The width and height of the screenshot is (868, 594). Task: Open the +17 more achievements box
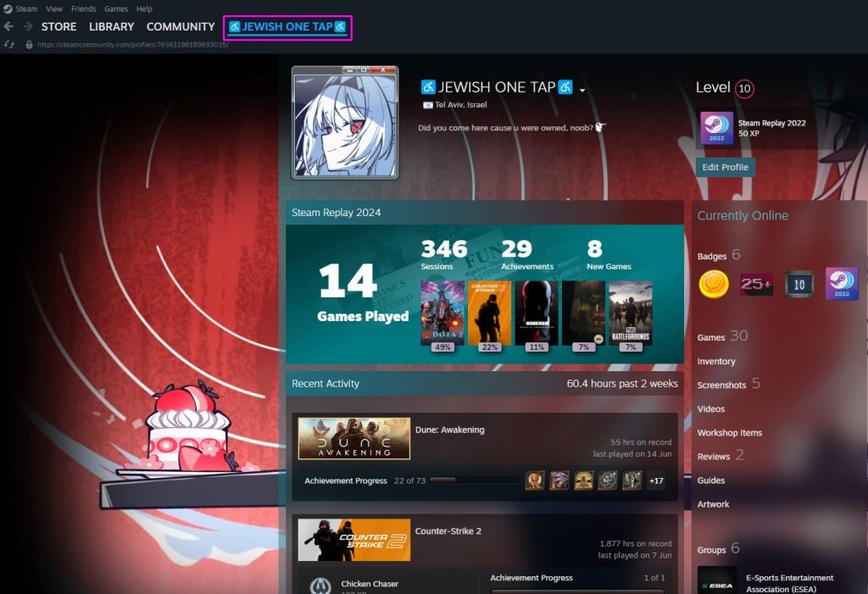pos(656,480)
